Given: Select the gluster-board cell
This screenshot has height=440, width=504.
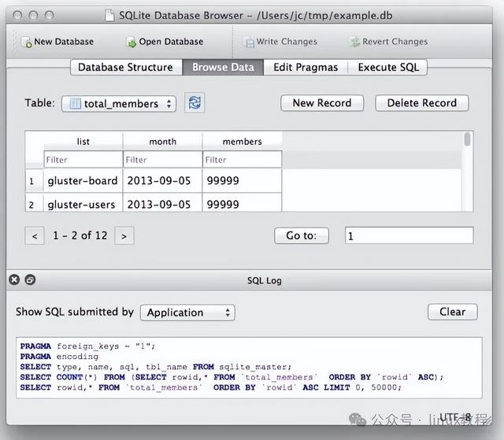Looking at the screenshot, I should pyautogui.click(x=83, y=181).
